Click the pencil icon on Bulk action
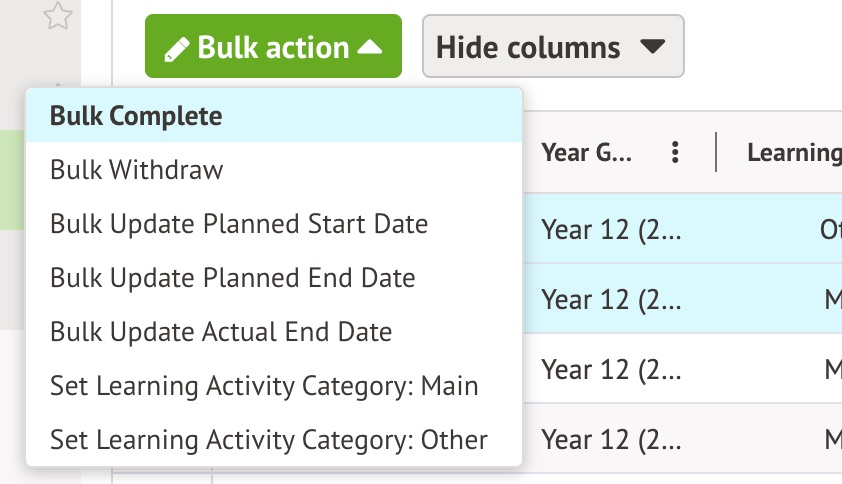The image size is (842, 484). point(176,47)
